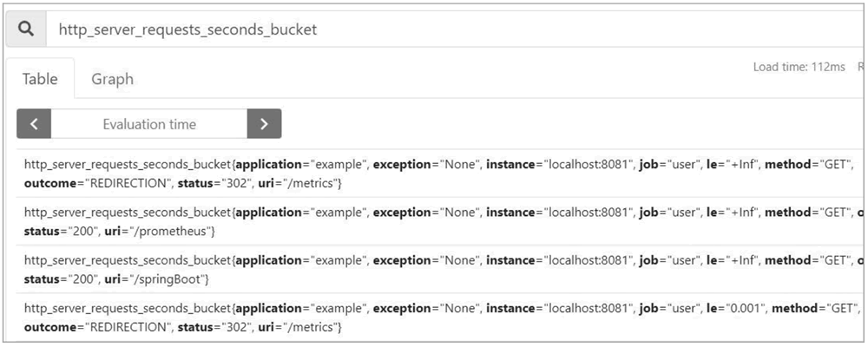
Task: Click status 200 label in /springBoot row
Action: tap(55, 279)
